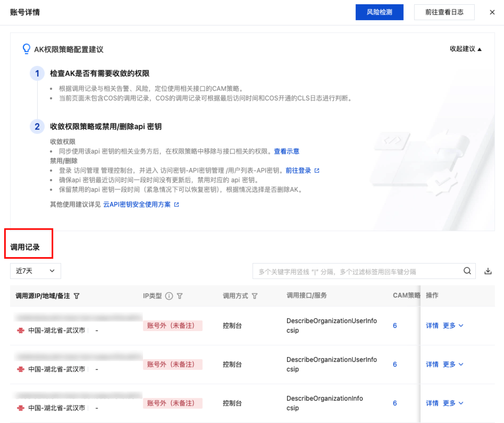
Task: Click external link icon beside 云API密钥安全使用方案
Action: pyautogui.click(x=177, y=204)
